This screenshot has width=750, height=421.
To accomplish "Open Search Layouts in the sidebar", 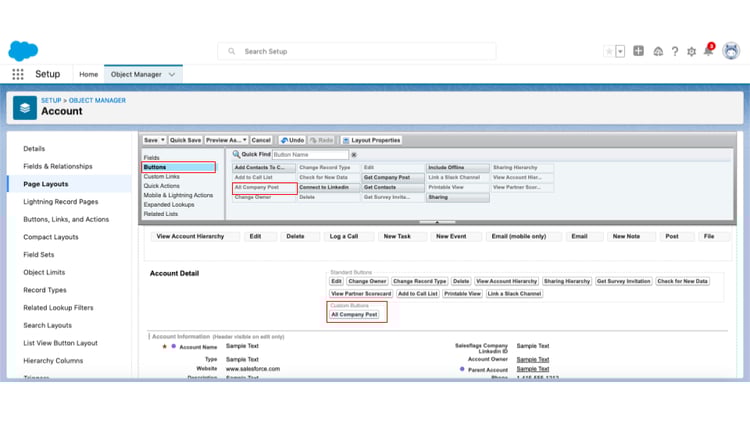I will pyautogui.click(x=47, y=326).
